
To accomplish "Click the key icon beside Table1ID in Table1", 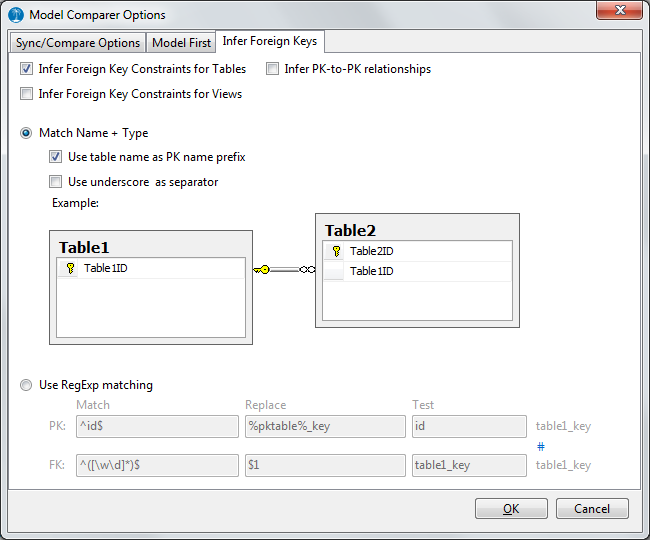I will (69, 268).
